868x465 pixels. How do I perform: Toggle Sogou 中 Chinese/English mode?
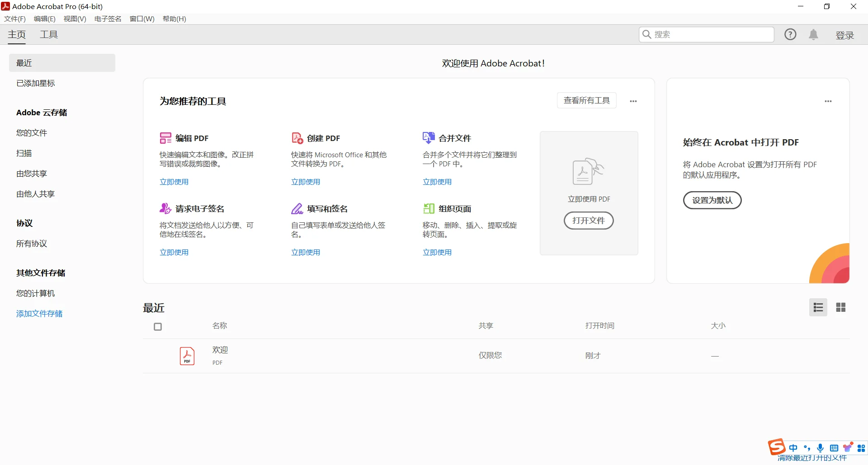793,448
